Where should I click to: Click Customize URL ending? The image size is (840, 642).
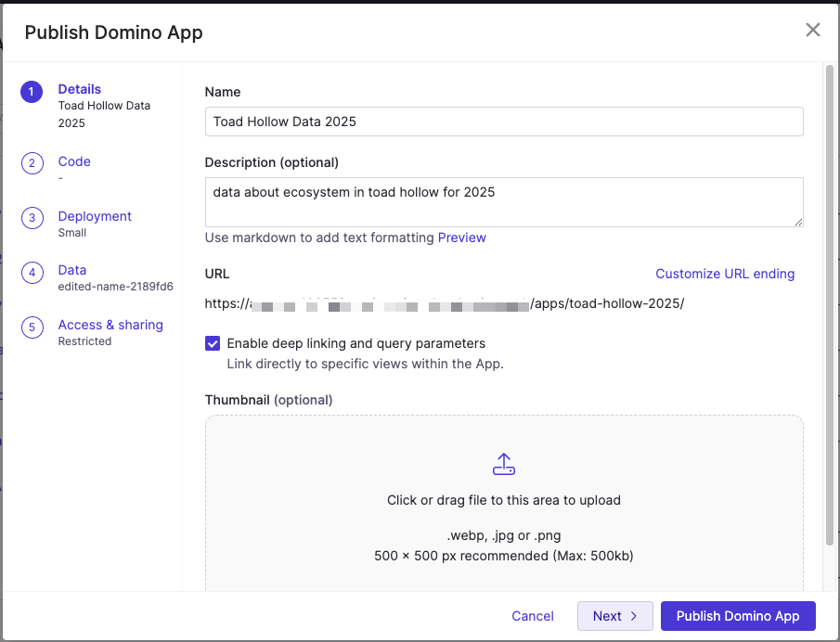[x=725, y=274]
